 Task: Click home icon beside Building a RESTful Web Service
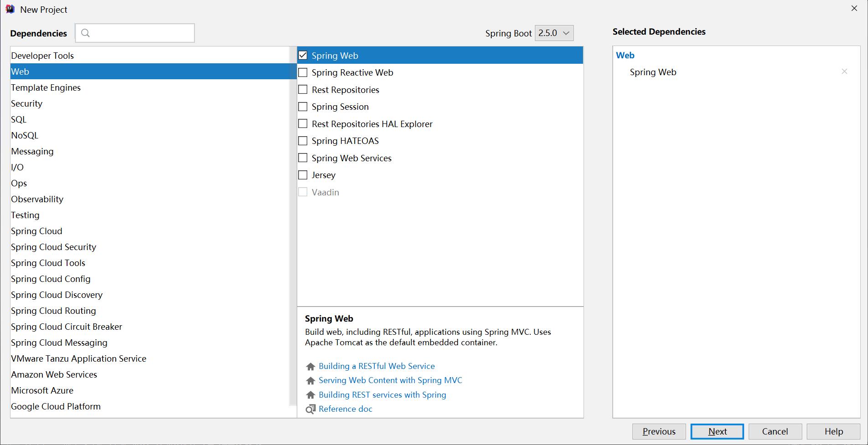tap(310, 366)
